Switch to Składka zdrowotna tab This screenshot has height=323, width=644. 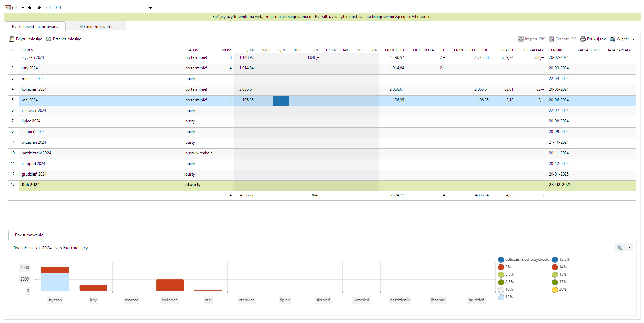coord(96,27)
